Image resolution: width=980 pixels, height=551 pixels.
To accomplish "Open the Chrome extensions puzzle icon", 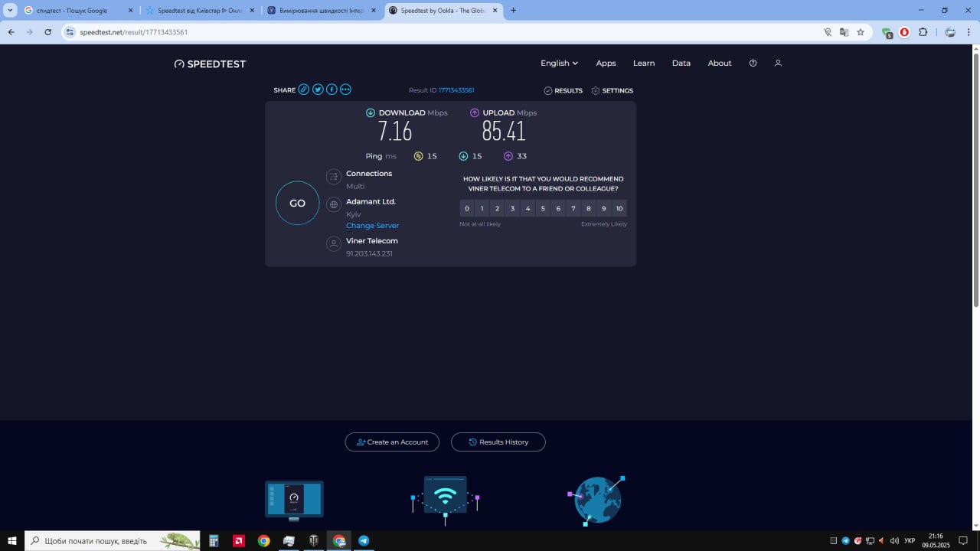I will click(923, 32).
